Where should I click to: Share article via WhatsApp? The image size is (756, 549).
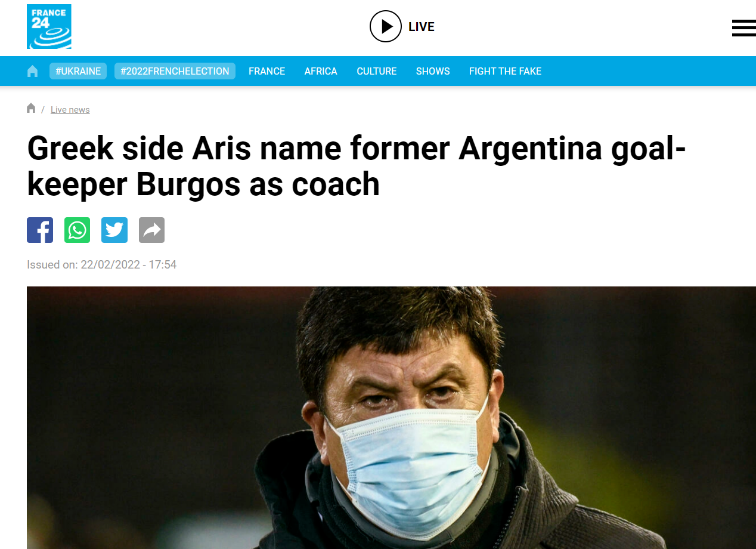(77, 230)
